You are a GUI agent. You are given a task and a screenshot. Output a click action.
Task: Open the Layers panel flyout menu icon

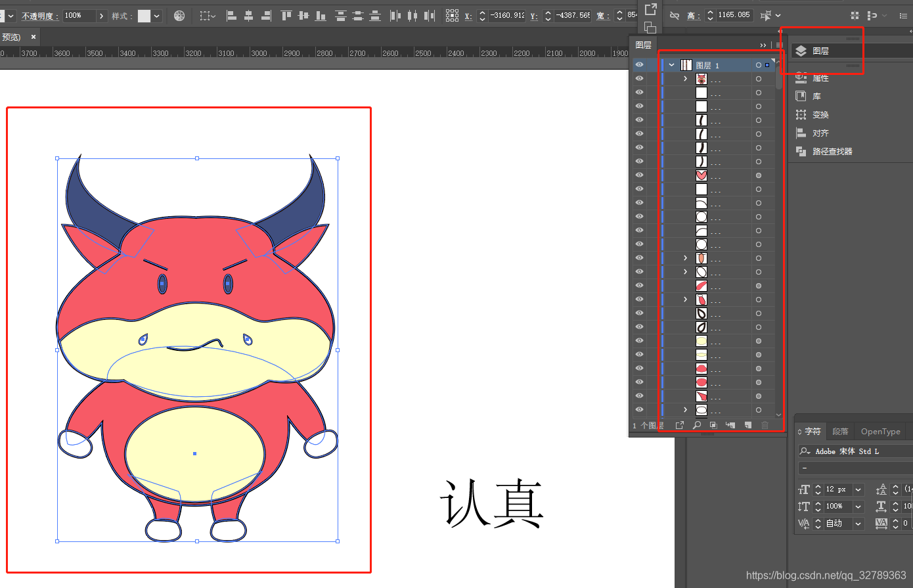pyautogui.click(x=779, y=45)
